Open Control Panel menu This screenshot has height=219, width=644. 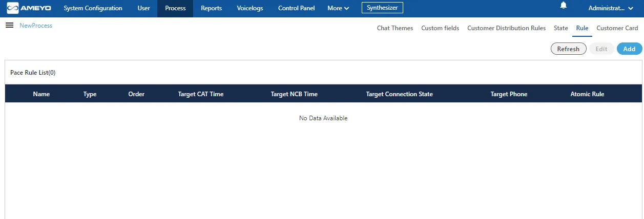tap(297, 8)
